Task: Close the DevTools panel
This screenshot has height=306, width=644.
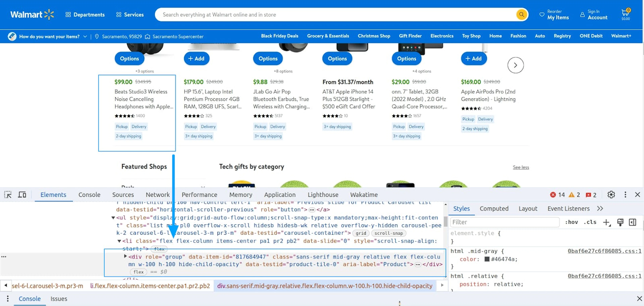Action: pyautogui.click(x=637, y=194)
